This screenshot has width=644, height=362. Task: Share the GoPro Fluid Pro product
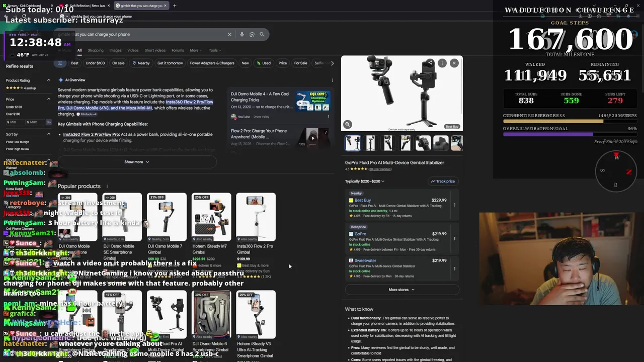[x=430, y=63]
